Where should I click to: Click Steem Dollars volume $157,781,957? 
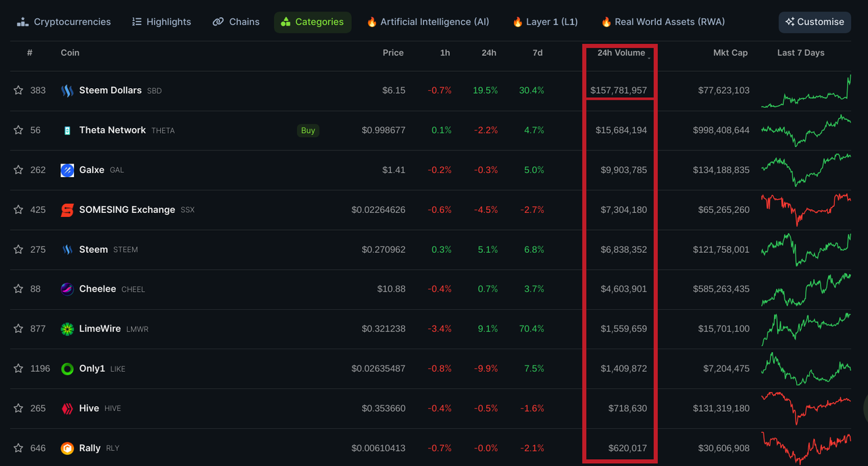pos(618,90)
